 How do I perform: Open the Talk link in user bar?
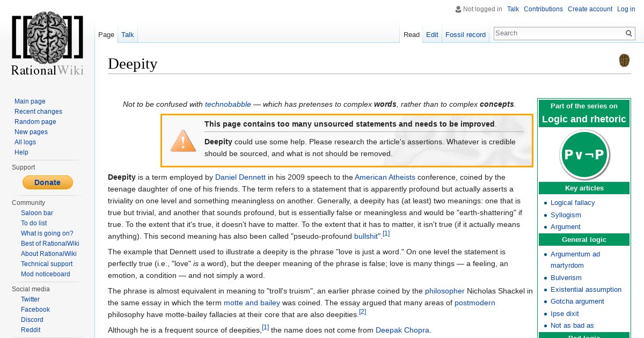tap(513, 9)
